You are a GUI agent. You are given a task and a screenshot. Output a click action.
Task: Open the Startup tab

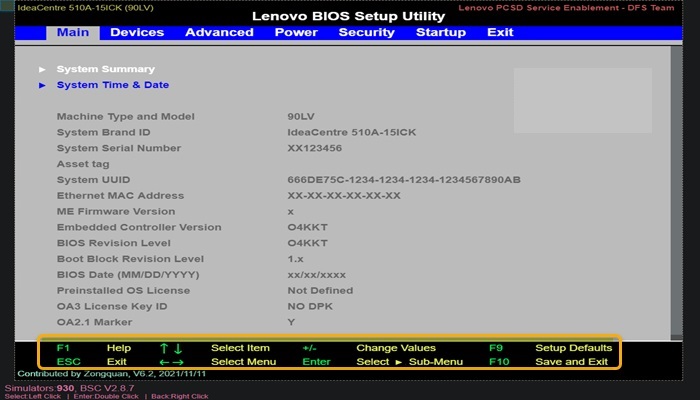[x=441, y=33]
